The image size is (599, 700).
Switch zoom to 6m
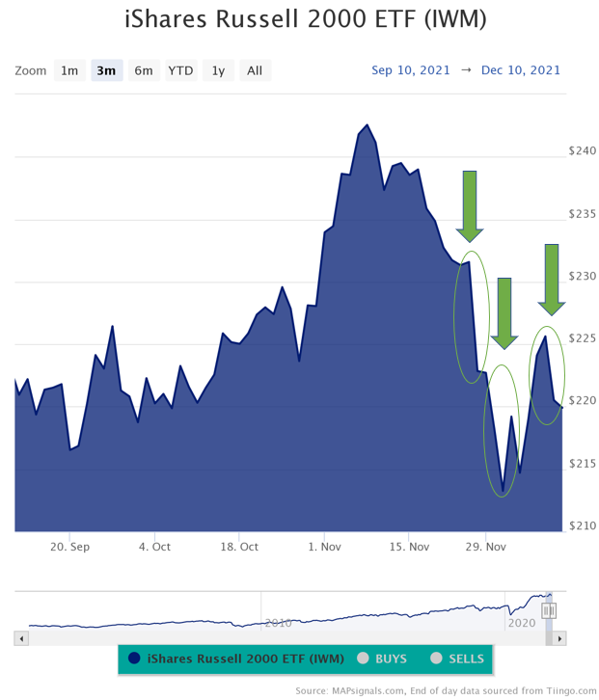coord(144,70)
